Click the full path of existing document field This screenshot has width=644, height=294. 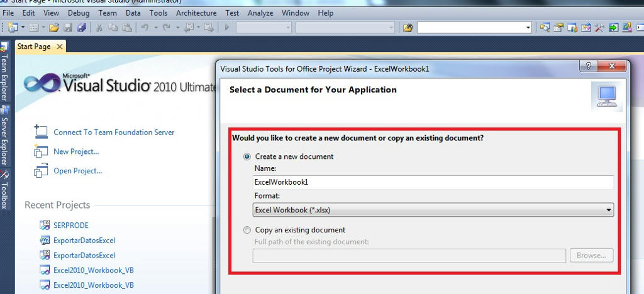[409, 256]
